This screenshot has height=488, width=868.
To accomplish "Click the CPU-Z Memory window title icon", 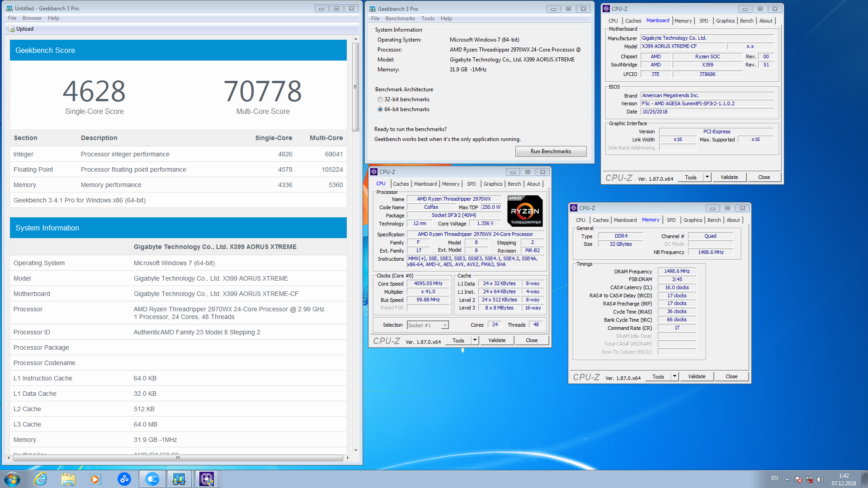I will (x=574, y=208).
